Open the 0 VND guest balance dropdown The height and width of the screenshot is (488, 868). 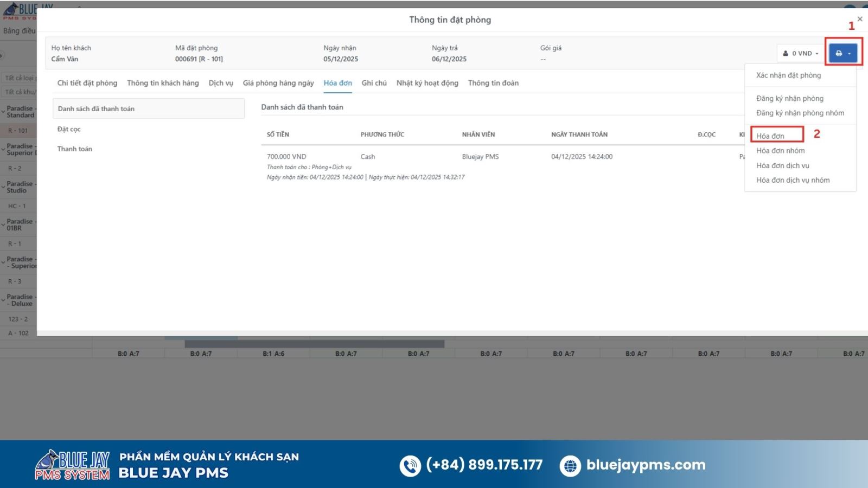(800, 53)
